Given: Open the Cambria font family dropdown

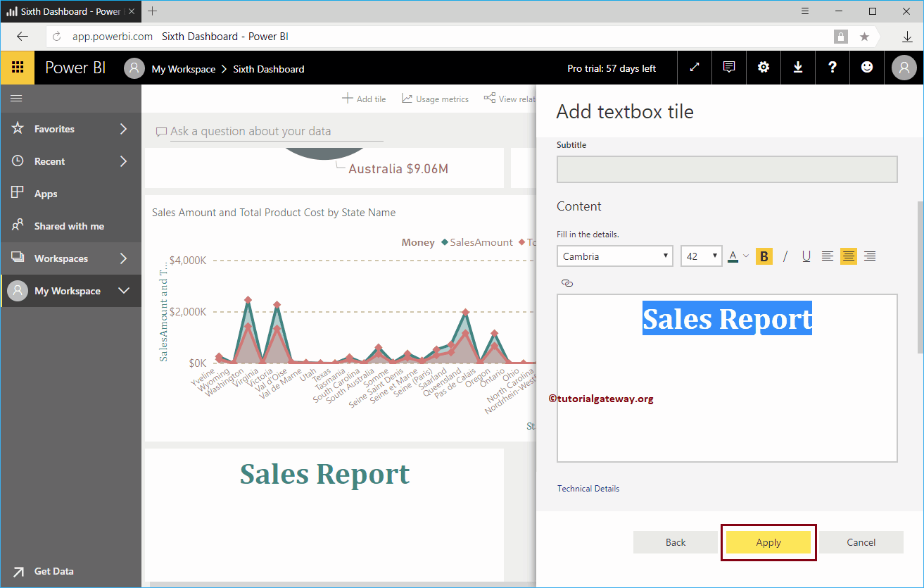Looking at the screenshot, I should [614, 256].
